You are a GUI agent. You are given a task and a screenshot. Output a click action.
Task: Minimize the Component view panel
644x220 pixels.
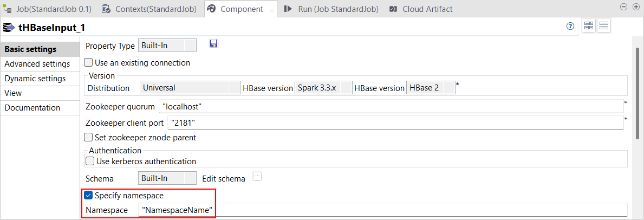(623, 7)
